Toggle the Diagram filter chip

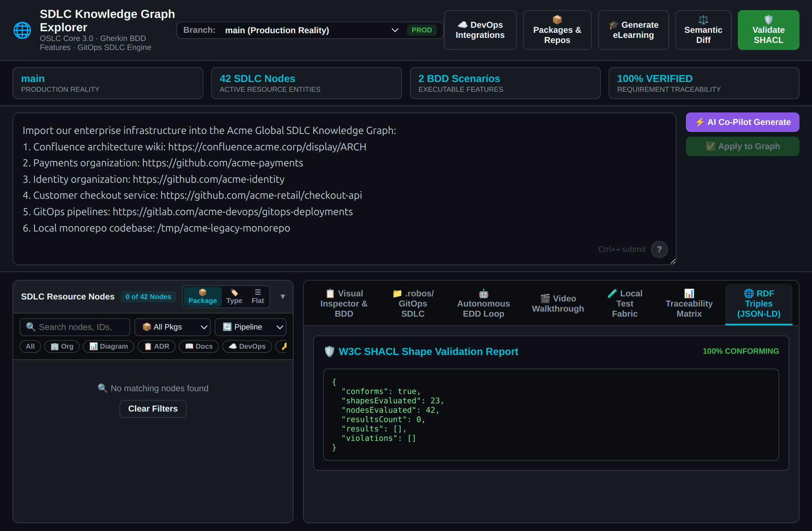click(109, 346)
